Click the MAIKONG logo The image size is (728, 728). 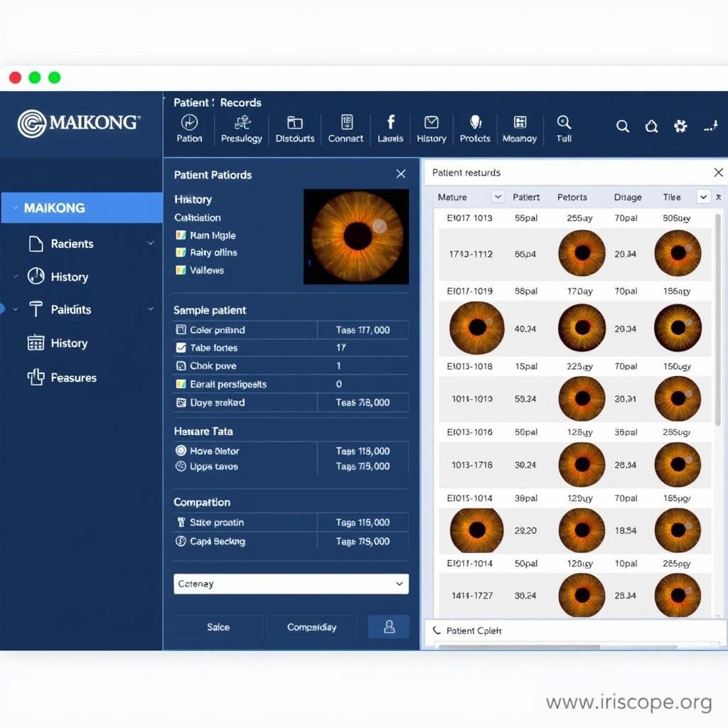click(x=79, y=124)
